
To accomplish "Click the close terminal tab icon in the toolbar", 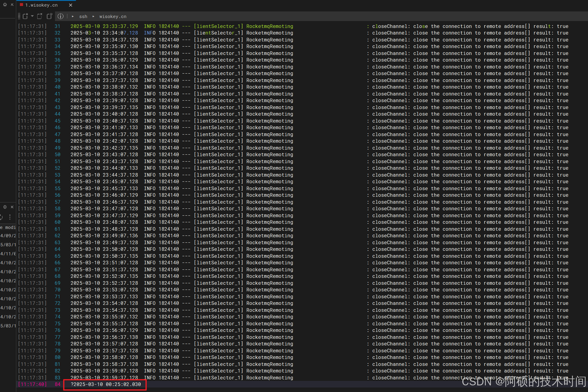I will click(x=40, y=16).
